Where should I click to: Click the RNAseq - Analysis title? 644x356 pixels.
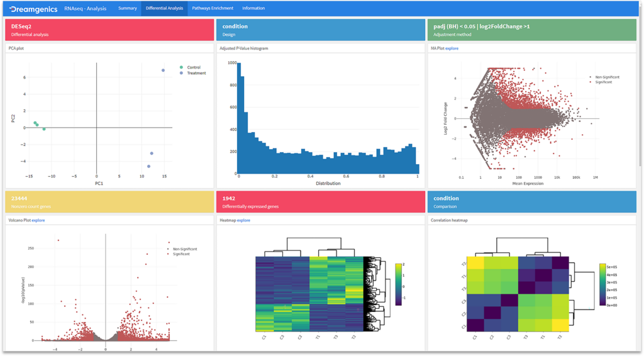(x=85, y=8)
